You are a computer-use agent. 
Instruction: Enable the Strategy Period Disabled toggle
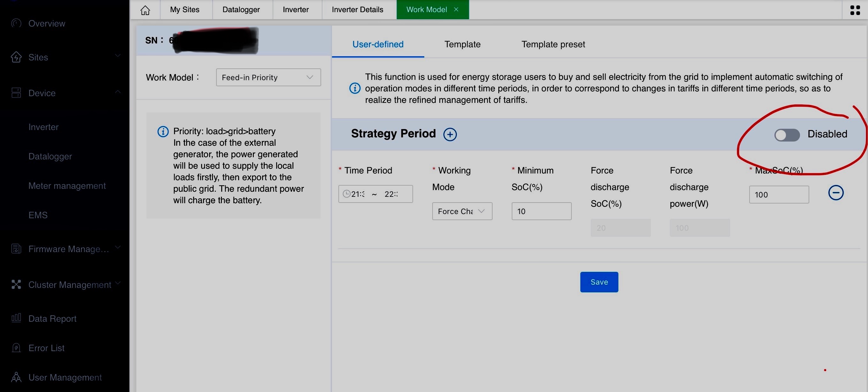tap(787, 135)
